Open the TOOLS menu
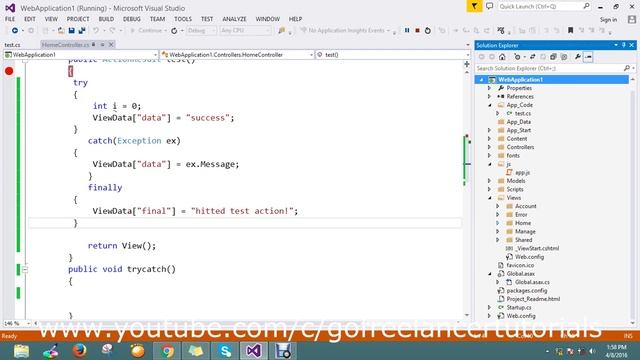640x360 pixels. (x=182, y=19)
